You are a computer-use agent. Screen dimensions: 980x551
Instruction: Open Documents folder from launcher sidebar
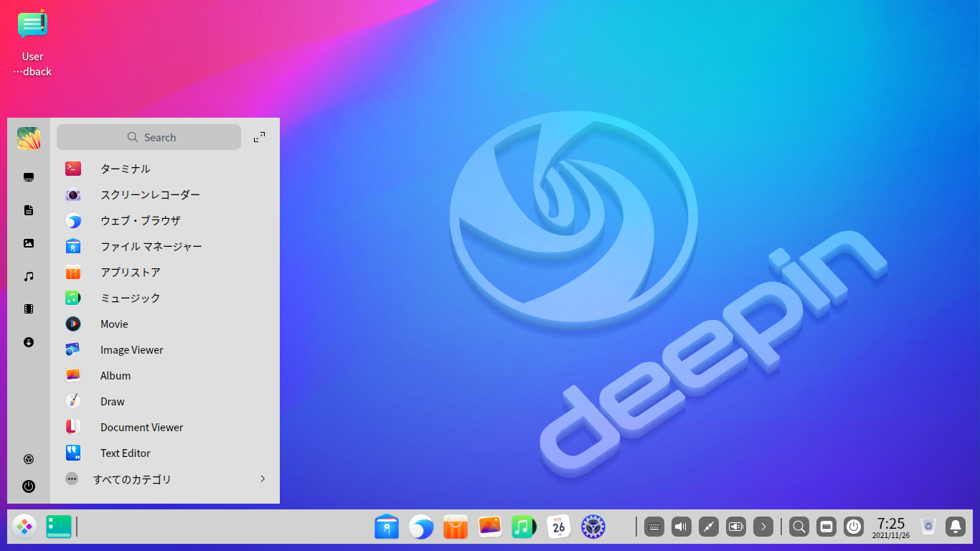pyautogui.click(x=29, y=210)
